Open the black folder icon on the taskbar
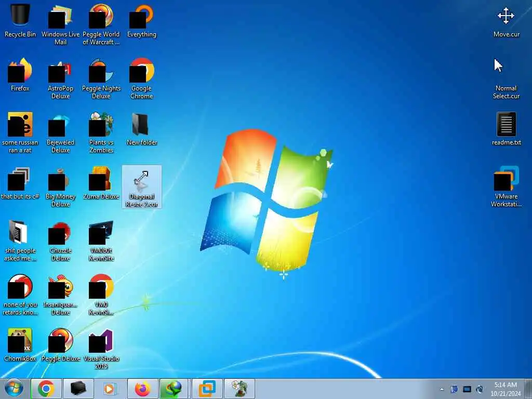 point(78,389)
